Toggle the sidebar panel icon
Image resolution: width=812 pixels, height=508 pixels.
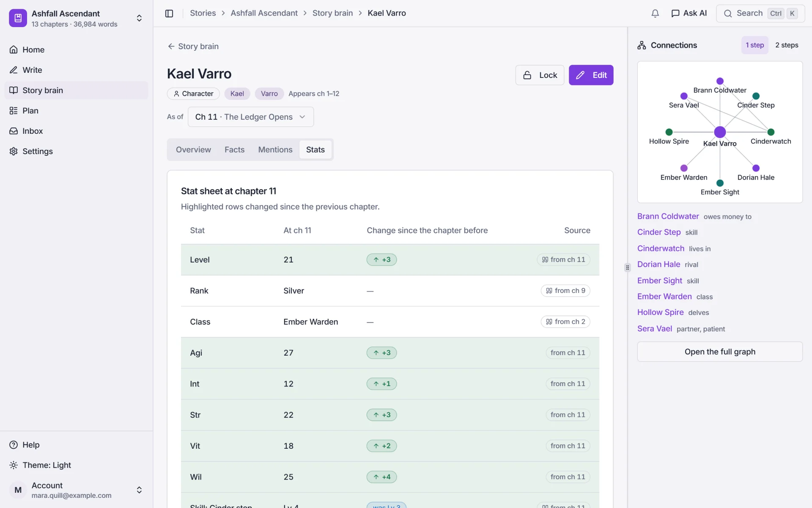[169, 13]
